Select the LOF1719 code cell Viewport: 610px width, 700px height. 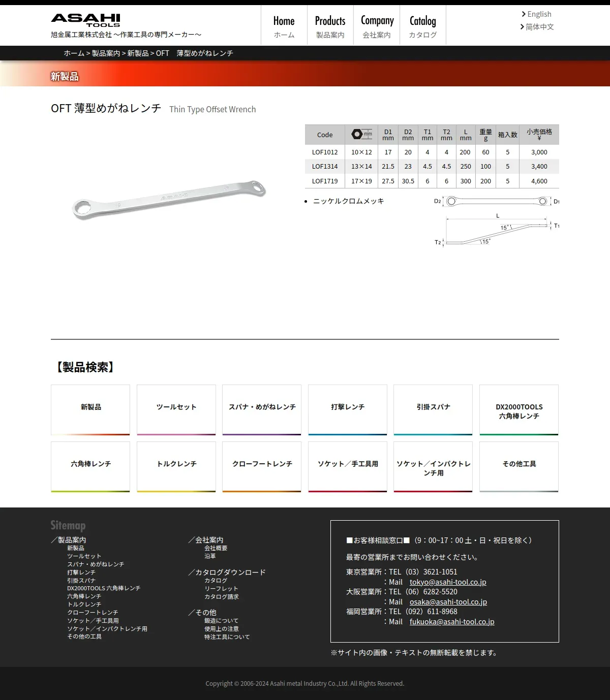(x=325, y=181)
